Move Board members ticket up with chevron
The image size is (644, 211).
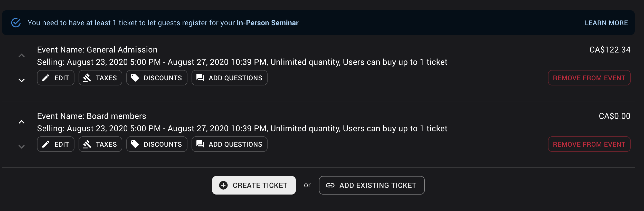pos(22,122)
